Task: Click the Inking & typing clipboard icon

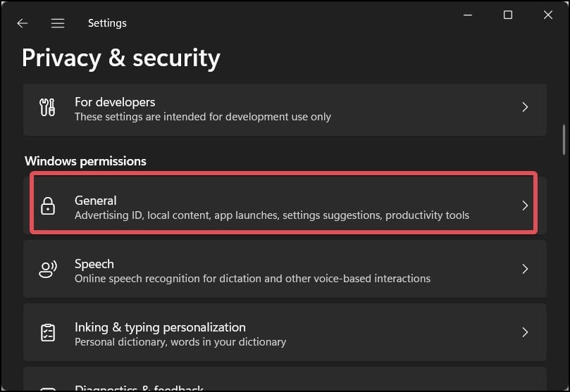Action: 48,332
